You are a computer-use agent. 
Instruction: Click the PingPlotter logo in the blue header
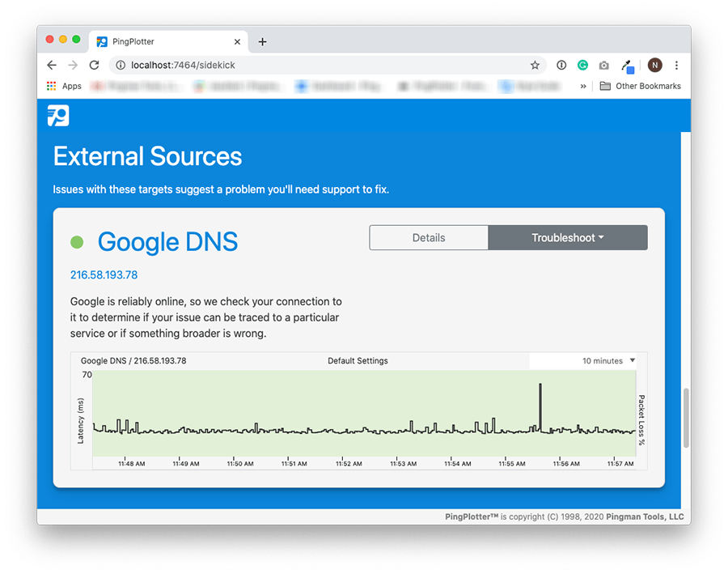pos(57,116)
